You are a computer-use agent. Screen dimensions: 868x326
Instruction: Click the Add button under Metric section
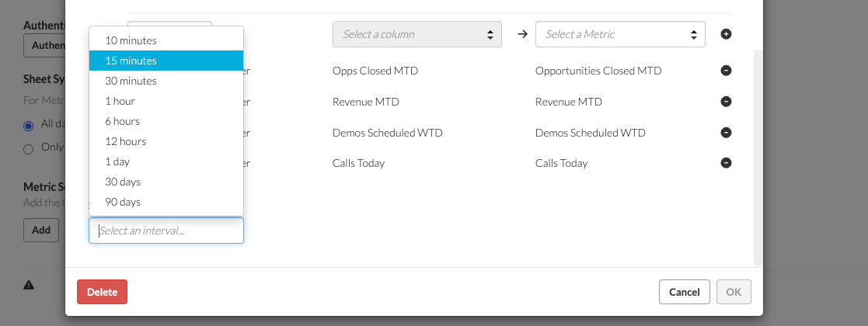[41, 230]
